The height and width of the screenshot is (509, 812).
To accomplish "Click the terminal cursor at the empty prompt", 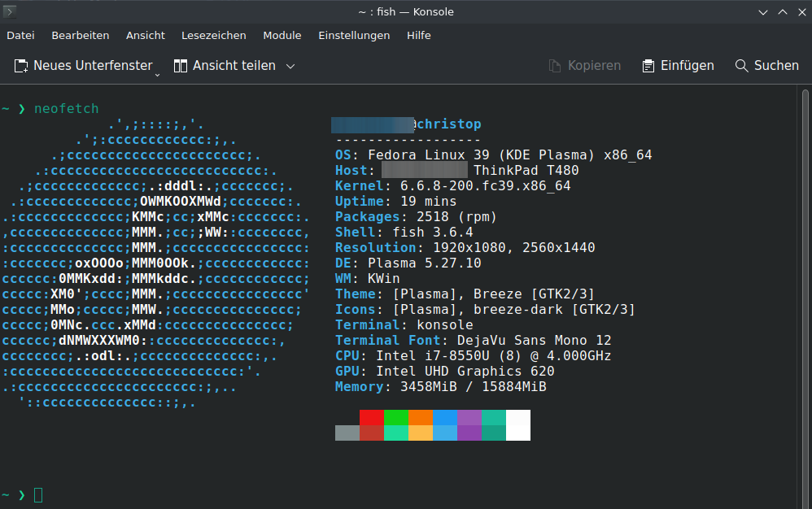I will pos(38,494).
